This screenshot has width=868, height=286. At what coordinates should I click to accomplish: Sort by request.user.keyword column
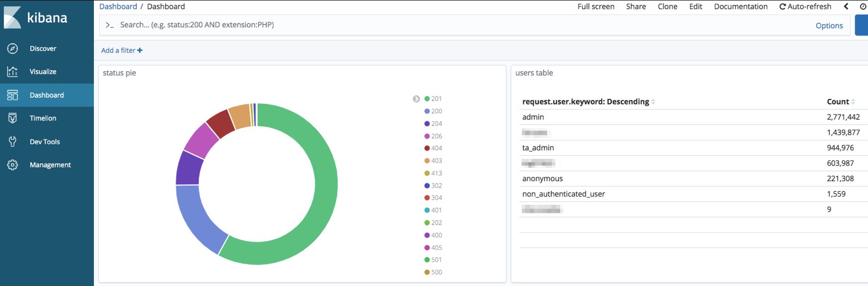coord(586,102)
